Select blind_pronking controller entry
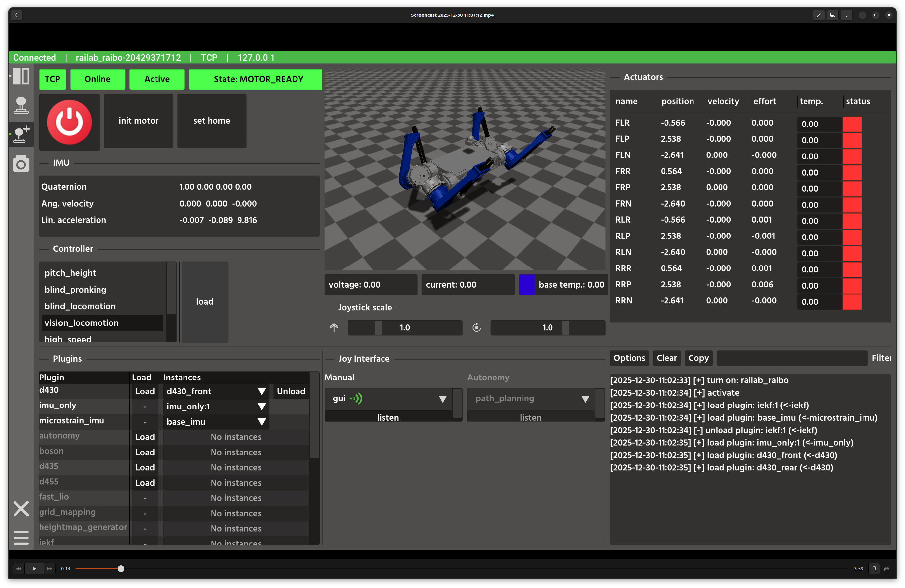The height and width of the screenshot is (588, 905). tap(75, 290)
